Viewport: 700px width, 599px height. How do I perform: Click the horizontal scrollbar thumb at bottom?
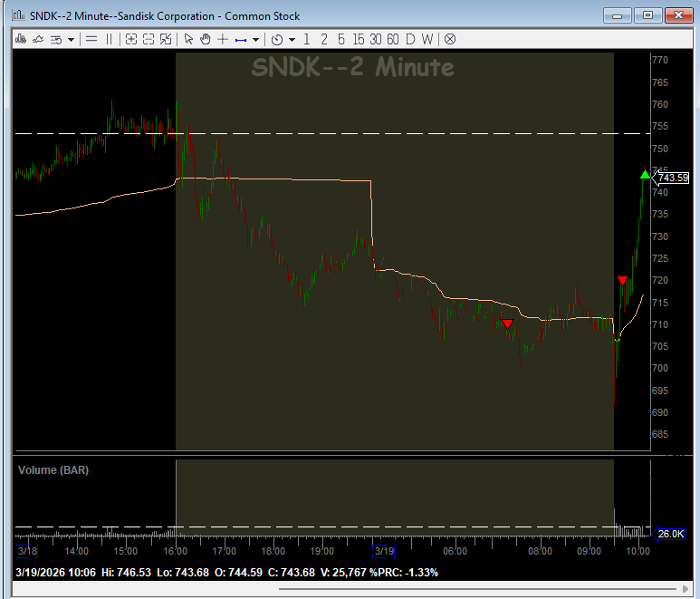(x=477, y=589)
